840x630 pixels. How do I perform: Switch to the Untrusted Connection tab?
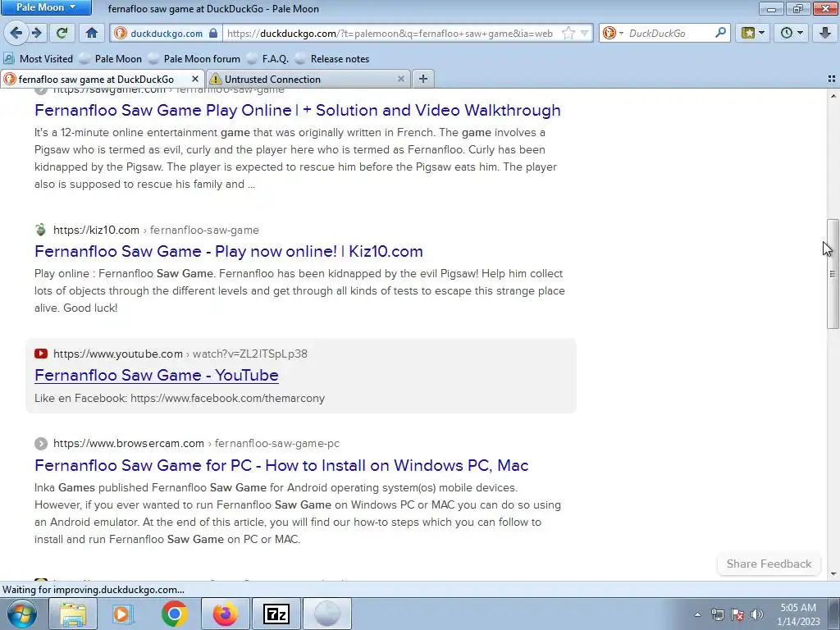272,80
